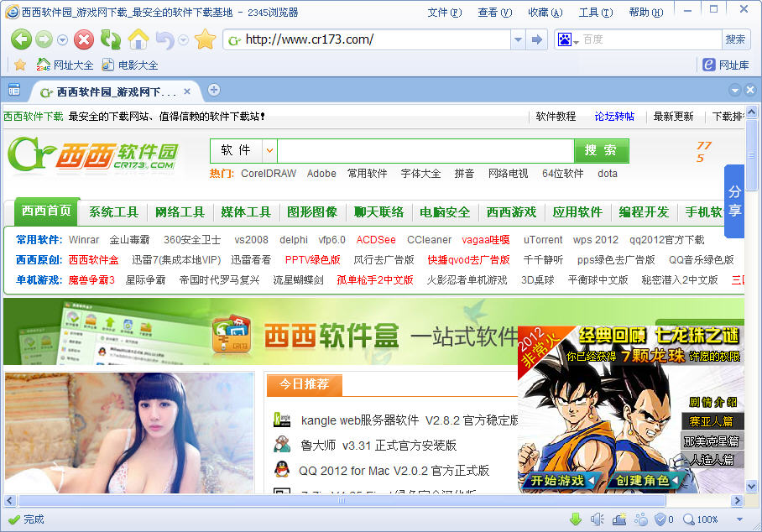Screen dimensions: 762x532
Task: Click the Baidu paw search engine icon
Action: click(x=565, y=39)
